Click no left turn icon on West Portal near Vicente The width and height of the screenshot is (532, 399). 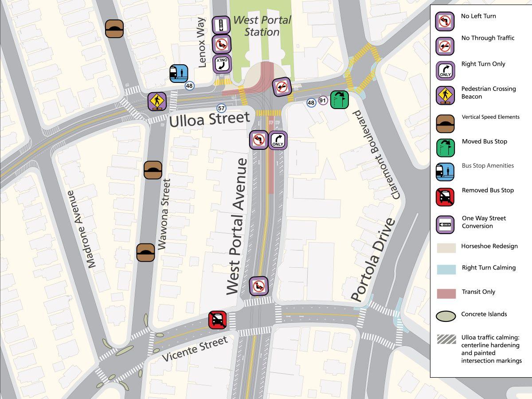(258, 286)
